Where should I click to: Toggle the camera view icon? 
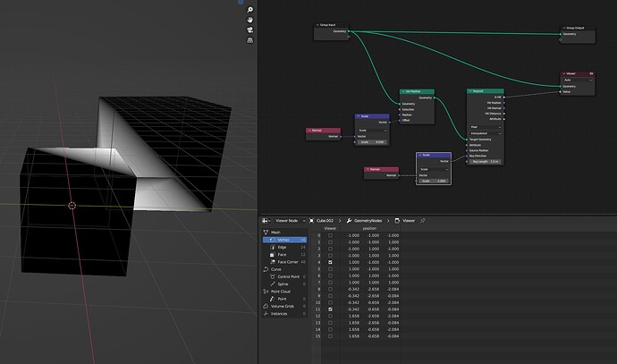249,30
